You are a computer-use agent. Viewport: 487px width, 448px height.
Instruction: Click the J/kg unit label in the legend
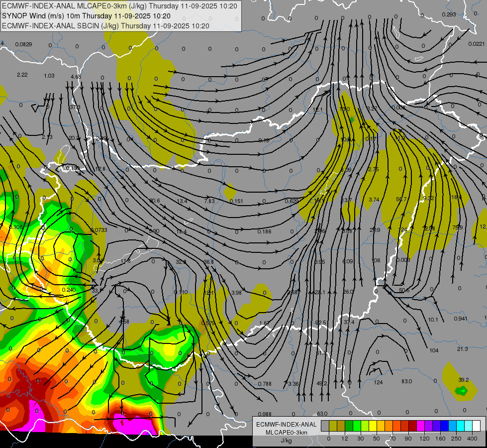[287, 441]
